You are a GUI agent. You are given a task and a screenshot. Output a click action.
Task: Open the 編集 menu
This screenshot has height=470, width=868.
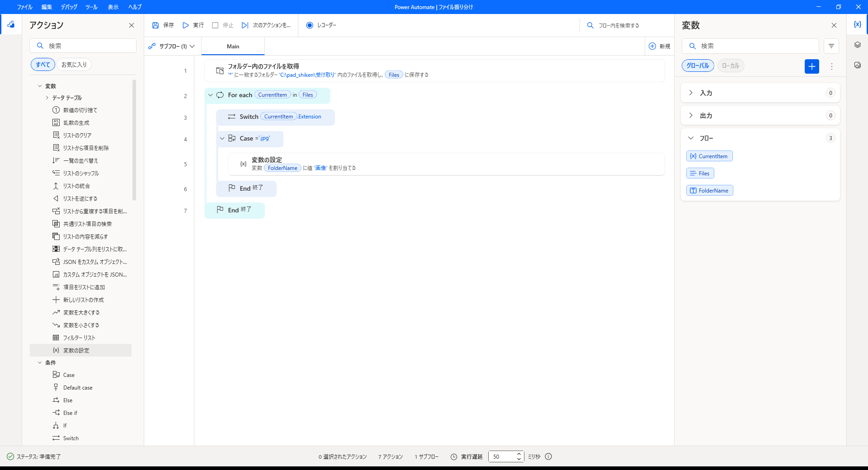coord(47,7)
